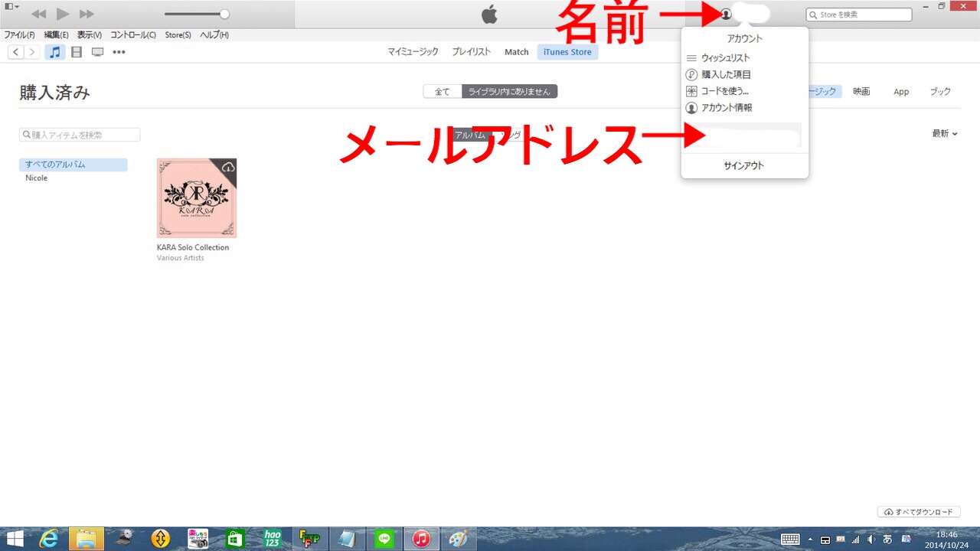The image size is (980, 551).
Task: Select the アルバム view toggle
Action: pyautogui.click(x=469, y=135)
